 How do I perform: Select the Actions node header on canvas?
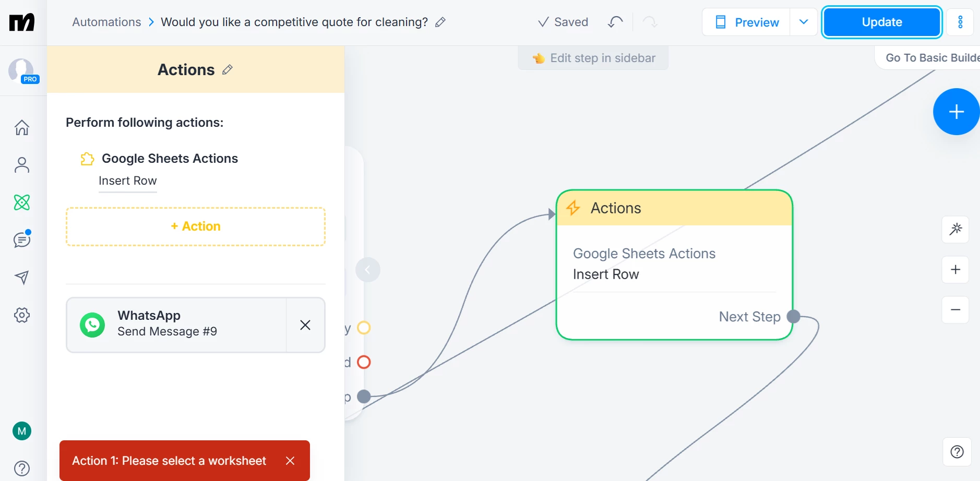pyautogui.click(x=674, y=208)
